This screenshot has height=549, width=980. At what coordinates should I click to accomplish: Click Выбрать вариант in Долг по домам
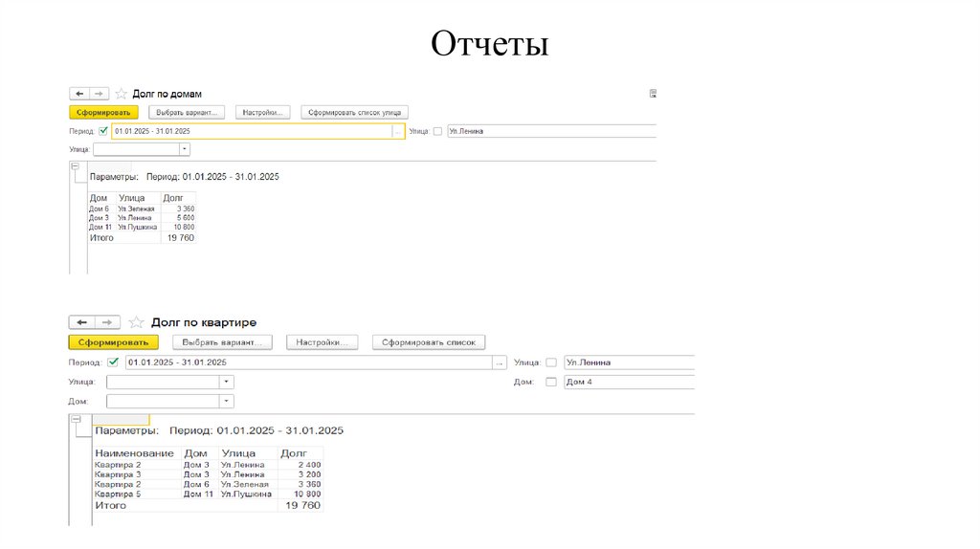point(187,113)
